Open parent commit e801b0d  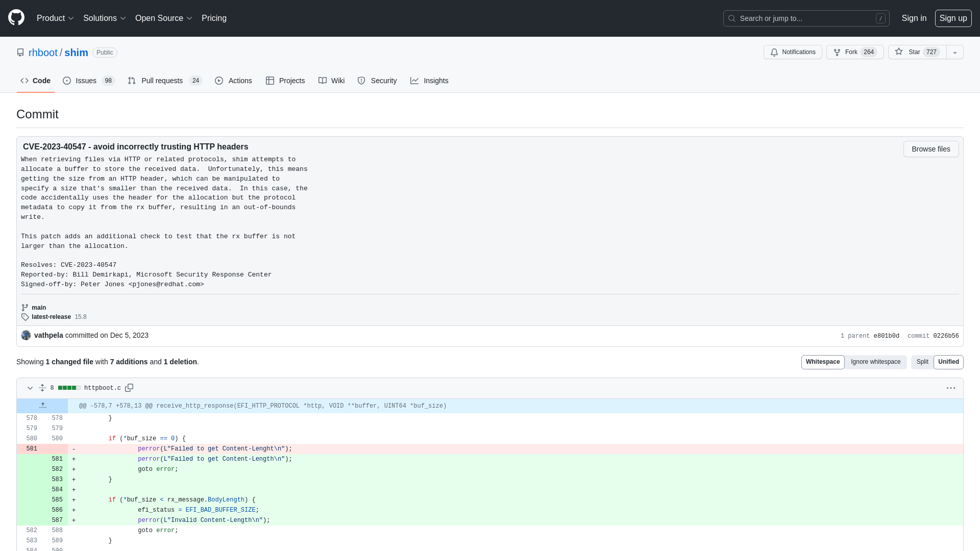(886, 336)
